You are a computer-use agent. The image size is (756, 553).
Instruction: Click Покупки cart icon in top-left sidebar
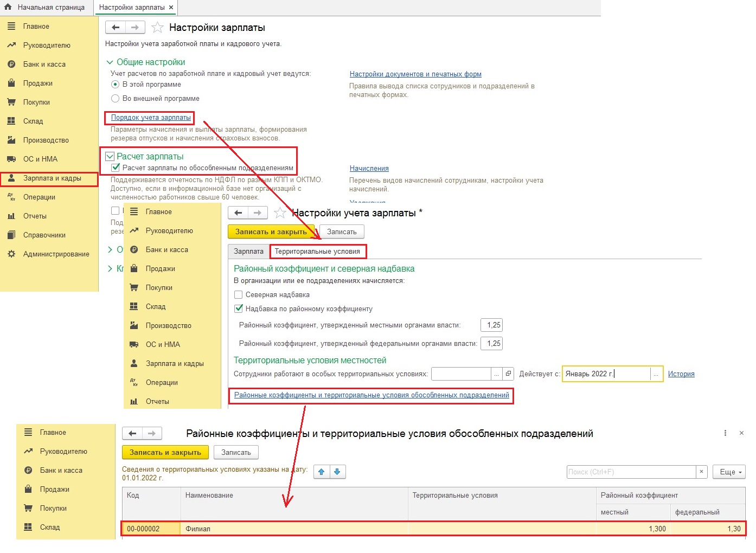click(11, 102)
